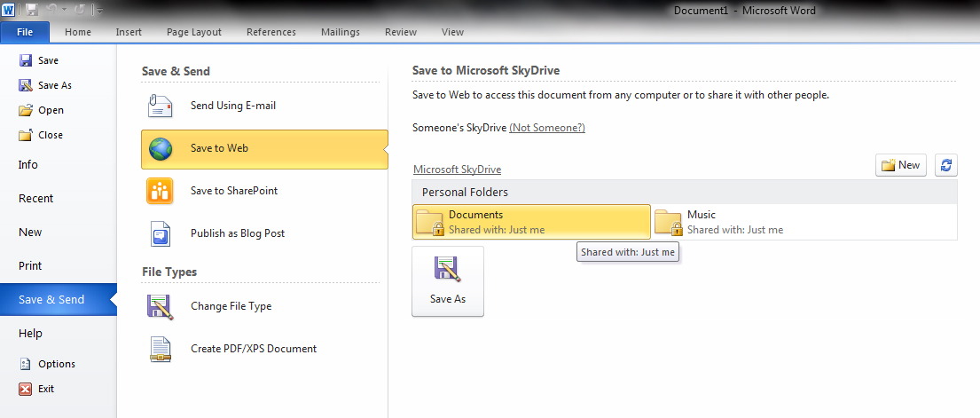
Task: Click the Change File Type icon
Action: pos(161,306)
